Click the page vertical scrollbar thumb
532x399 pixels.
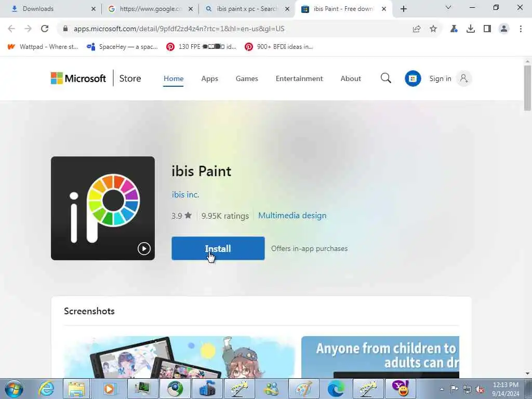(527, 88)
